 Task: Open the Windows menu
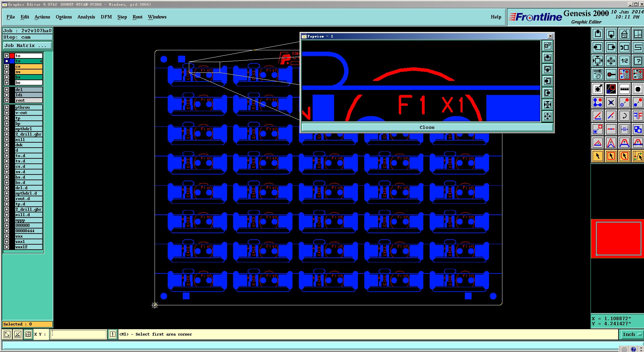157,17
